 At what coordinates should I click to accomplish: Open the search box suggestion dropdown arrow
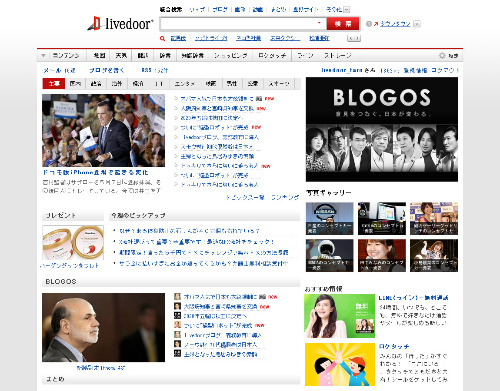tap(319, 23)
